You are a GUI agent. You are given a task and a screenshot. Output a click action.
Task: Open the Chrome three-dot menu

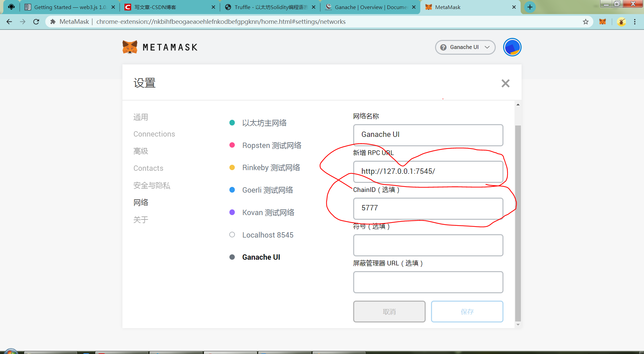click(x=635, y=21)
